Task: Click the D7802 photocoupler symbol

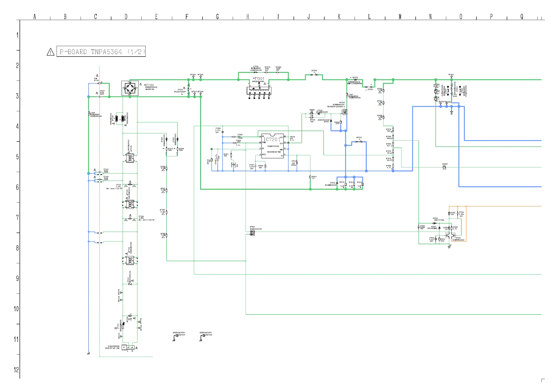Action: (x=252, y=233)
